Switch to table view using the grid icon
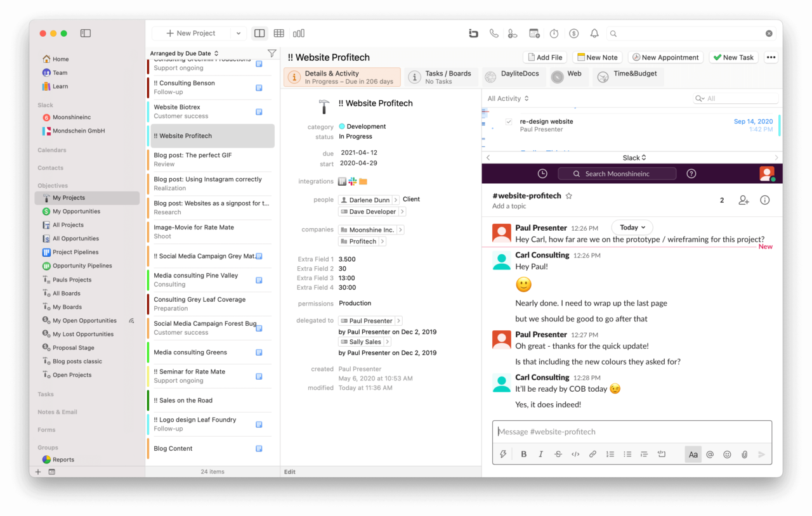Screen dimensions: 812x516 coord(278,32)
